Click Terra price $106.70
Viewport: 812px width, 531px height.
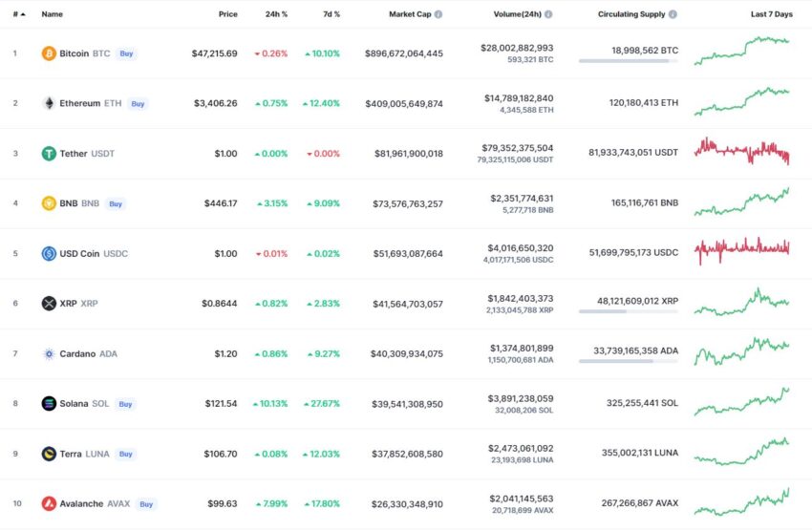[x=221, y=454]
